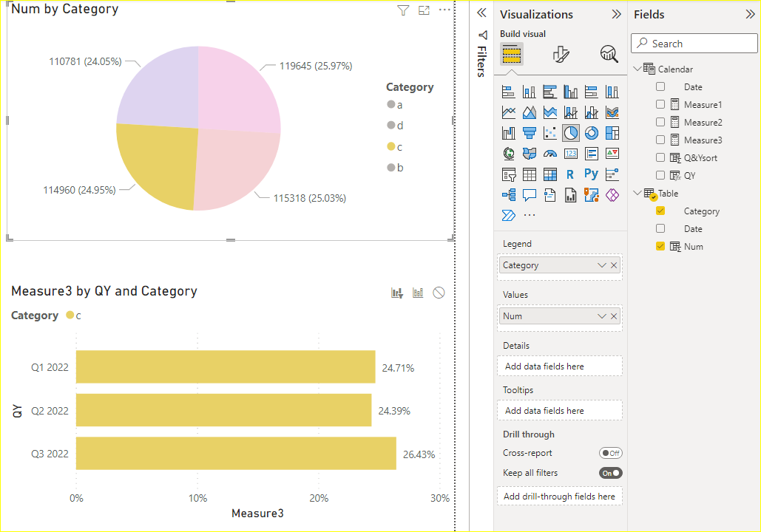Click the Tooltips field well

560,411
